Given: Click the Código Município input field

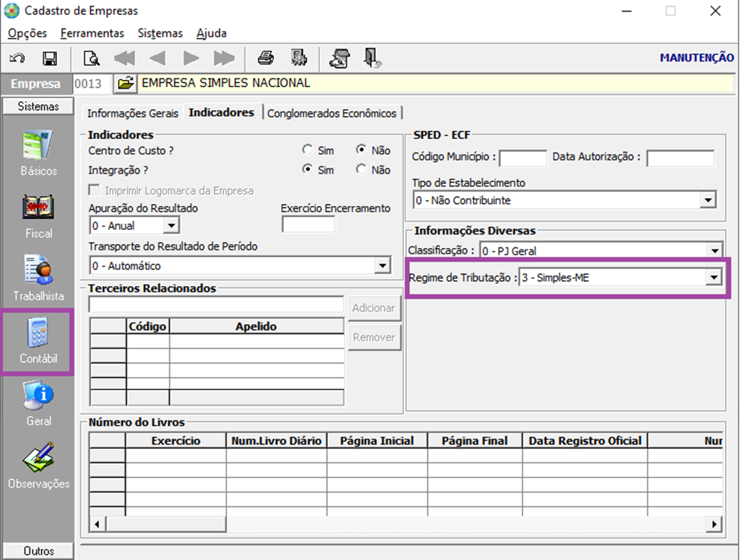Looking at the screenshot, I should [523, 158].
